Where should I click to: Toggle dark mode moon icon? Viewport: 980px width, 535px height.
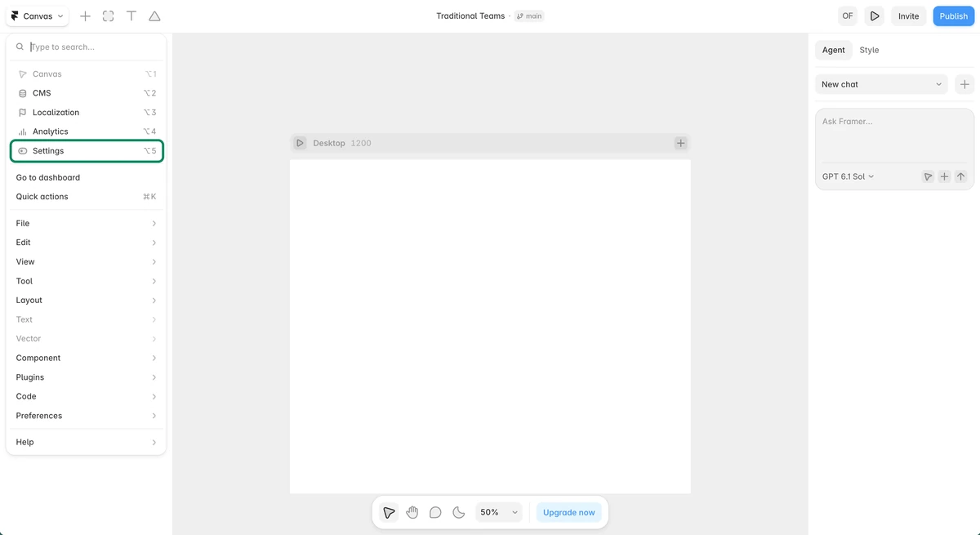(459, 512)
